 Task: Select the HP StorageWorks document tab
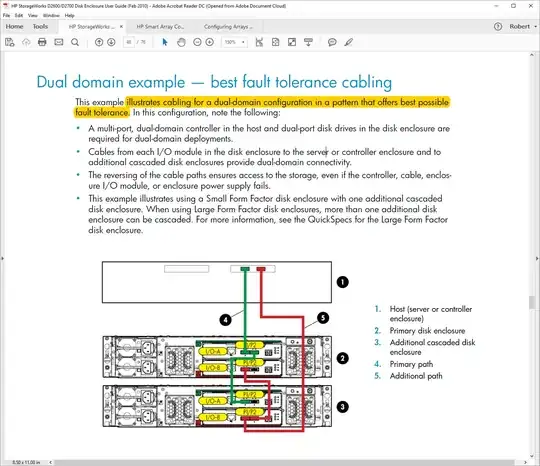[x=91, y=27]
